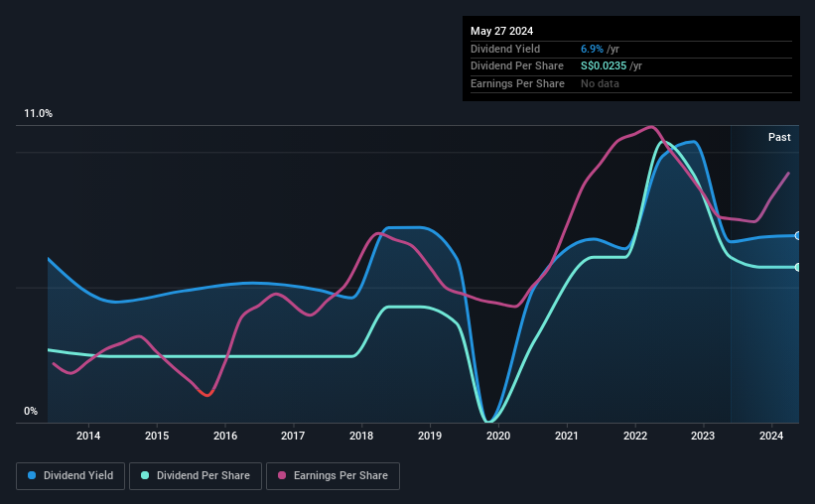Click the S$0.0235 dividend per share value
This screenshot has height=504, width=815.
604,66
